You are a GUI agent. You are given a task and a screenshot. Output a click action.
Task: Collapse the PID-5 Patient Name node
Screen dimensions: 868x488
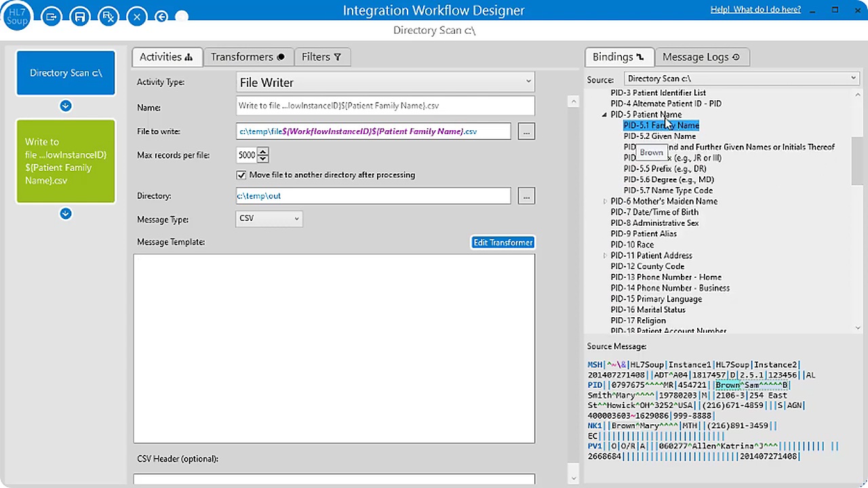click(x=604, y=115)
